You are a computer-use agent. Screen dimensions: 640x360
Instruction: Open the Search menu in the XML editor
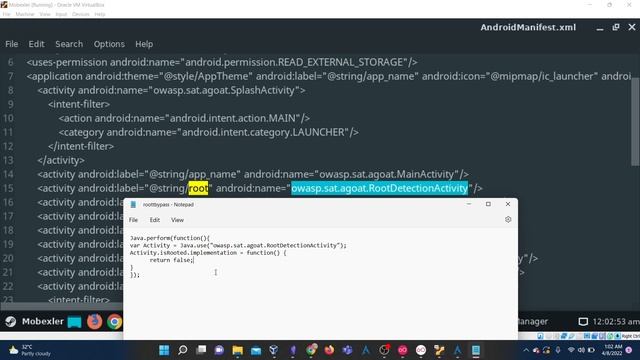tap(69, 44)
